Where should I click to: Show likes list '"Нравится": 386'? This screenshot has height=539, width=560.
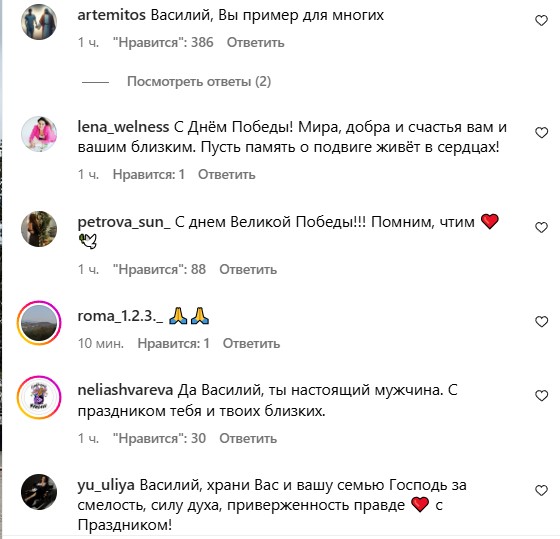[163, 43]
